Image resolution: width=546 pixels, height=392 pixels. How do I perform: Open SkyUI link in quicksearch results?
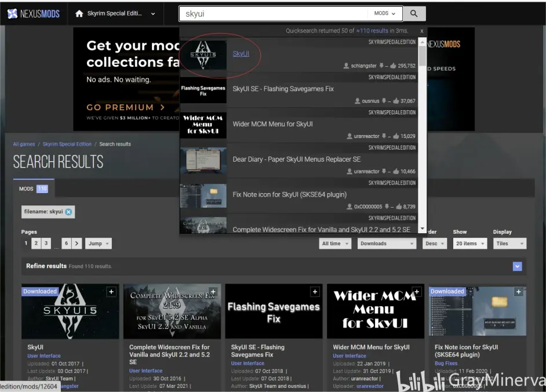click(241, 54)
